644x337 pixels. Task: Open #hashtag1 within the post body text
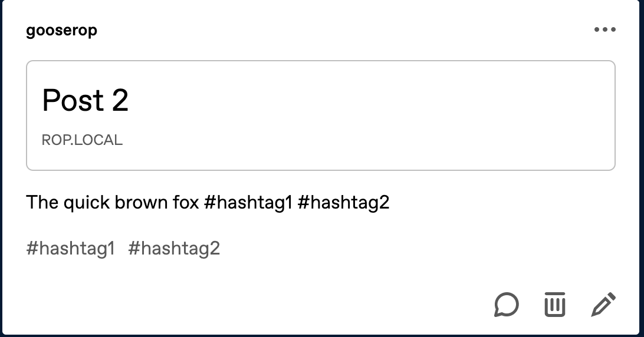[248, 203]
